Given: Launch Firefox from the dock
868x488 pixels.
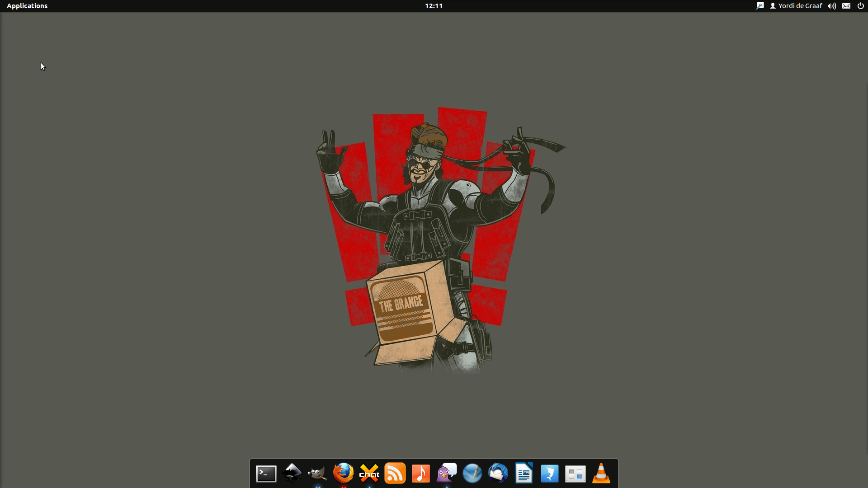Looking at the screenshot, I should 343,473.
